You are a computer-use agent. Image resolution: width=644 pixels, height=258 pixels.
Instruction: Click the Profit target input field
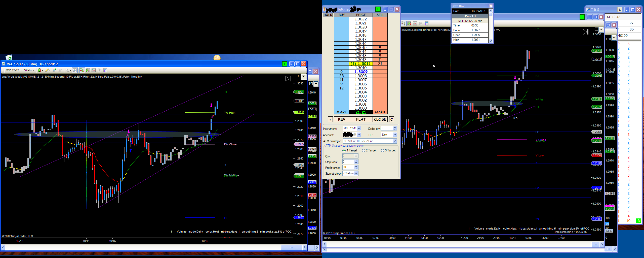pos(348,167)
